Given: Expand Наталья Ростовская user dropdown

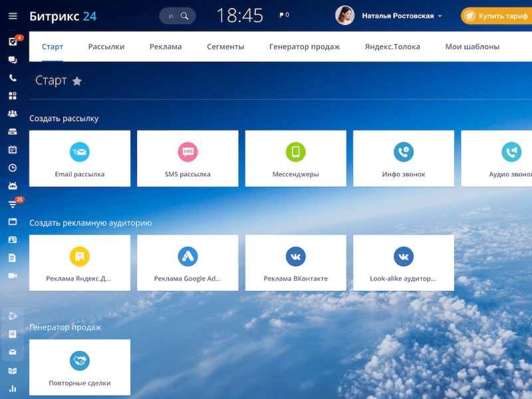Looking at the screenshot, I should pos(440,16).
